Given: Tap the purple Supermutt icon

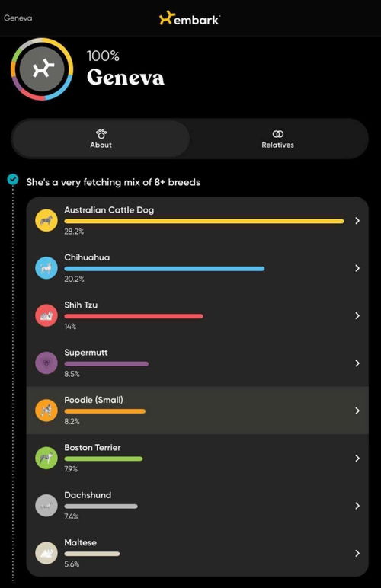Looking at the screenshot, I should 46,363.
